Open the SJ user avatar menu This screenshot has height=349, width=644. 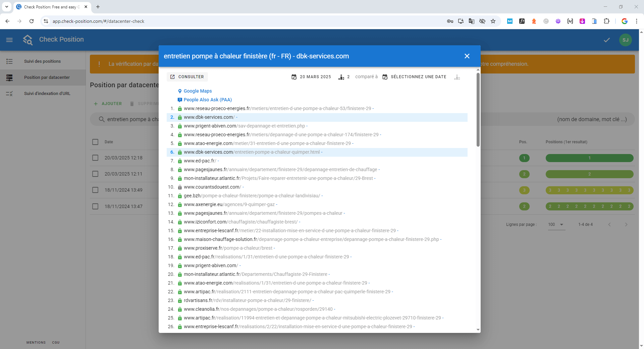(626, 40)
